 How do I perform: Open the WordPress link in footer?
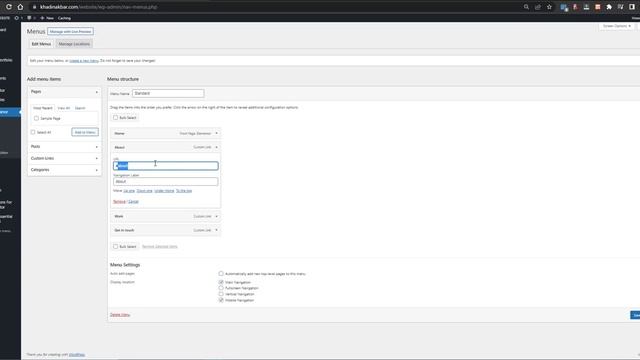click(77, 355)
